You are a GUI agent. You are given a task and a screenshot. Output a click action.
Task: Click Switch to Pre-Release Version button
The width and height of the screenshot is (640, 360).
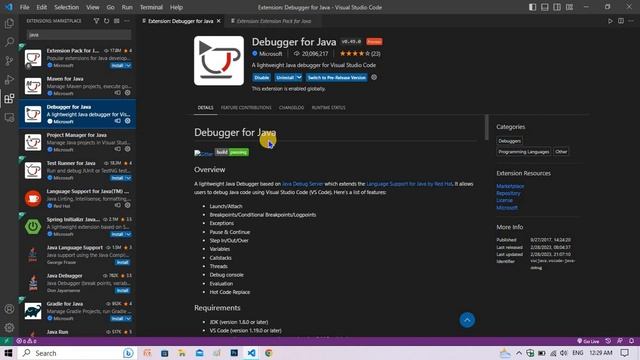[337, 78]
